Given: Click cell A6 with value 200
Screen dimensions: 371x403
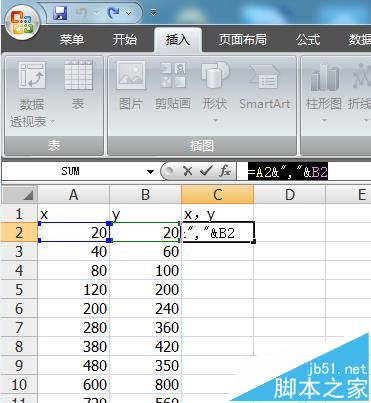Looking at the screenshot, I should (x=74, y=308).
